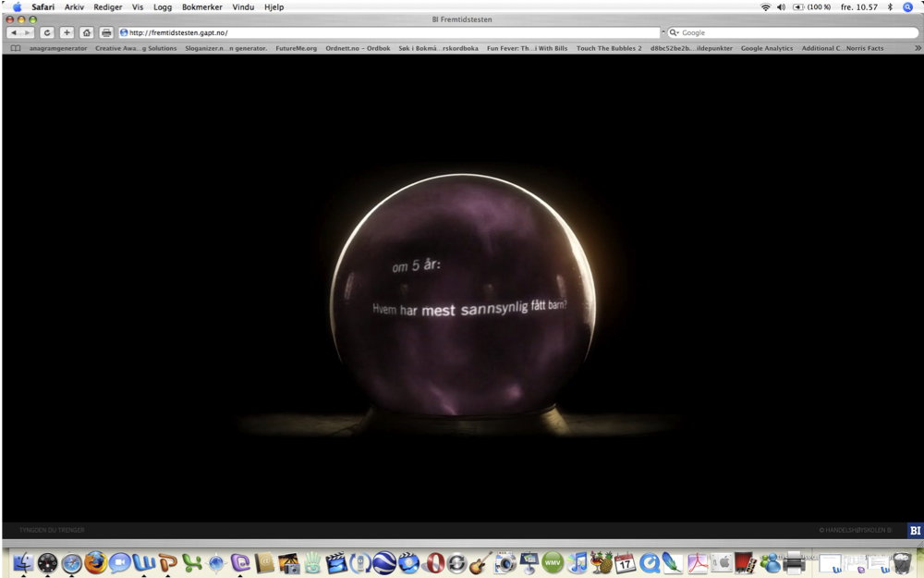This screenshot has height=578, width=924.
Task: Go back with the Safari back arrow
Action: [14, 33]
